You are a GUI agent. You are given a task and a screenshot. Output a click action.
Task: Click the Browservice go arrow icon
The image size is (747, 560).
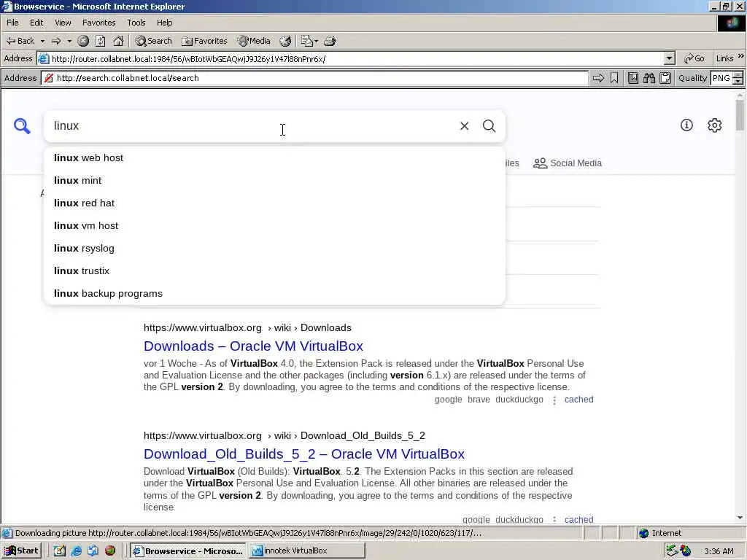[598, 78]
